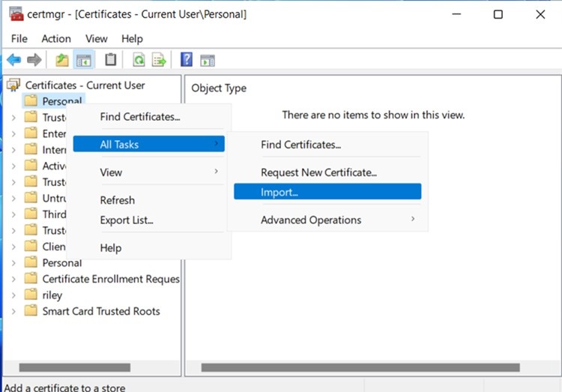Image resolution: width=562 pixels, height=392 pixels.
Task: Expand the lower Personal node chevron
Action: (13, 263)
